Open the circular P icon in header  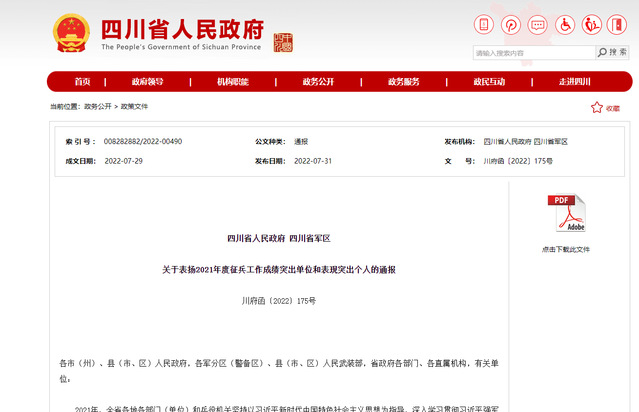[511, 24]
